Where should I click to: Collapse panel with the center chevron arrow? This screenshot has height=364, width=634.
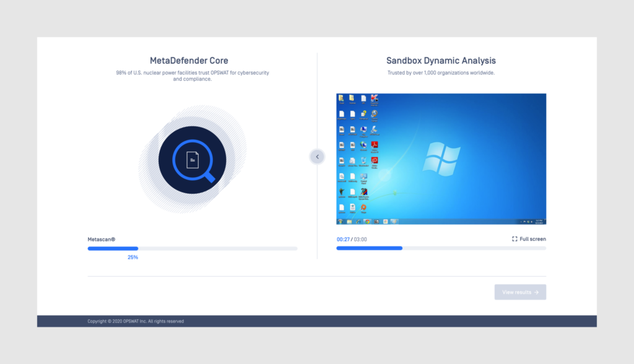coord(317,157)
